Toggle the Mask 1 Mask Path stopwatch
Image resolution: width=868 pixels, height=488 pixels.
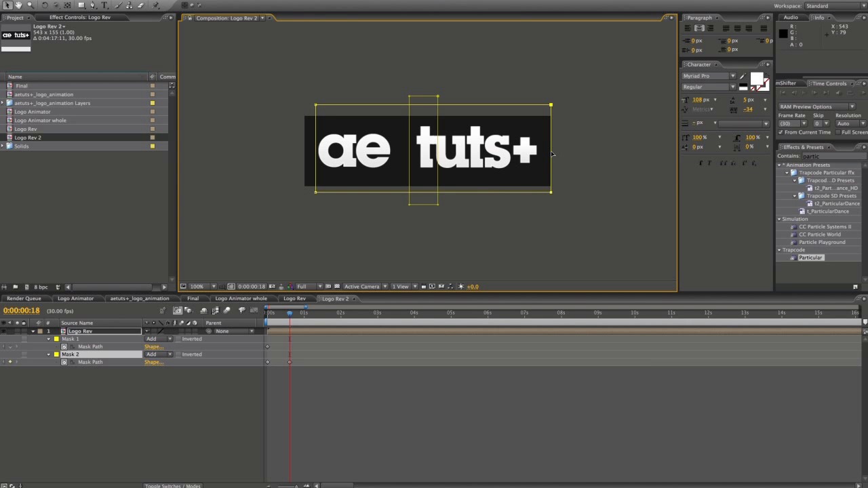[64, 346]
